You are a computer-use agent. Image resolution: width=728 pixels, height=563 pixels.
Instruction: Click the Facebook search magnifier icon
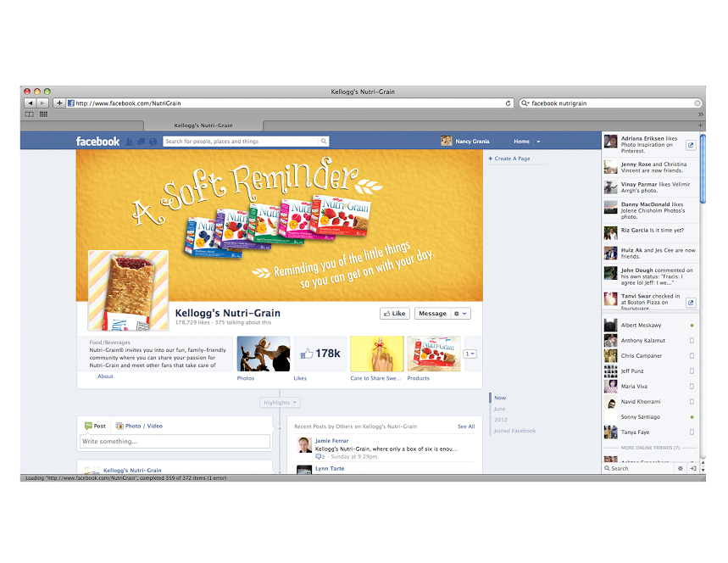click(x=323, y=142)
